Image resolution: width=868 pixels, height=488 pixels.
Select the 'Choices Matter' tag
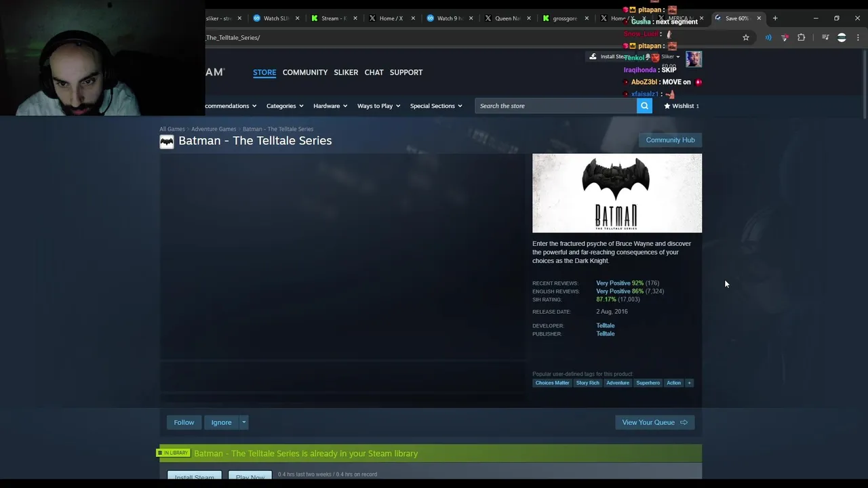tap(552, 383)
